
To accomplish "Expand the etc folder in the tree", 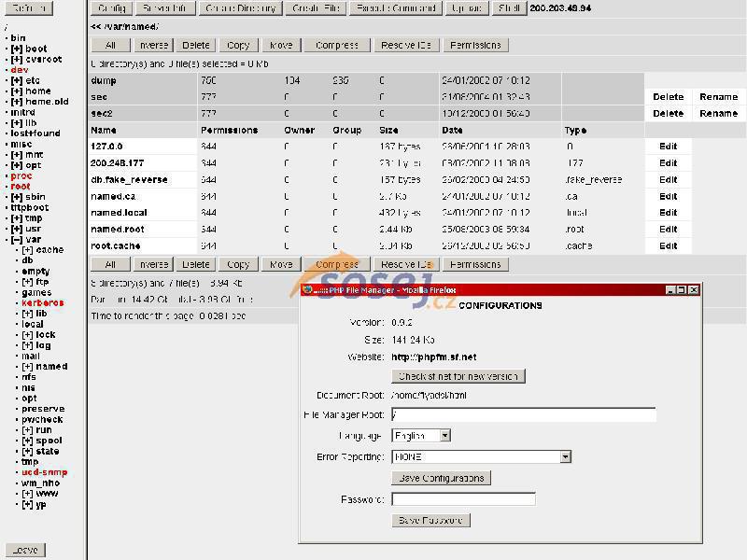I will pos(17,80).
